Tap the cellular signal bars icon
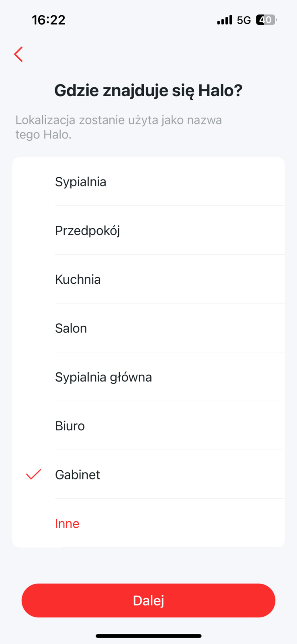297x644 pixels. tap(224, 20)
